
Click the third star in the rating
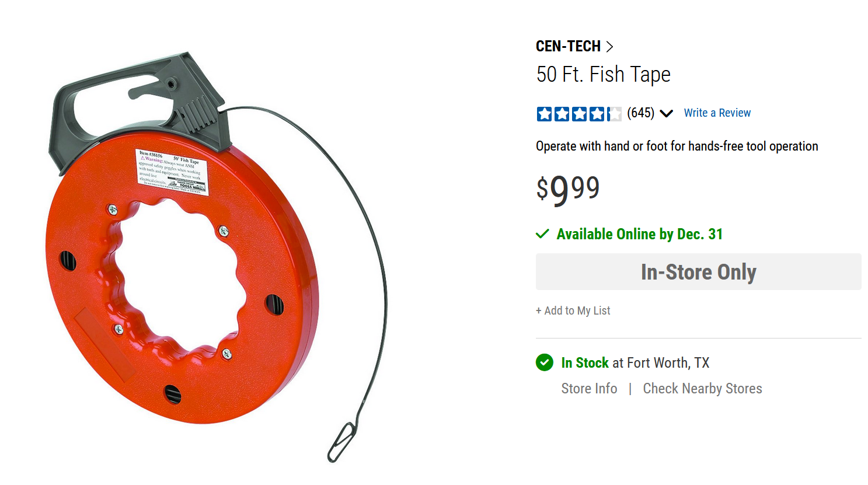(579, 114)
